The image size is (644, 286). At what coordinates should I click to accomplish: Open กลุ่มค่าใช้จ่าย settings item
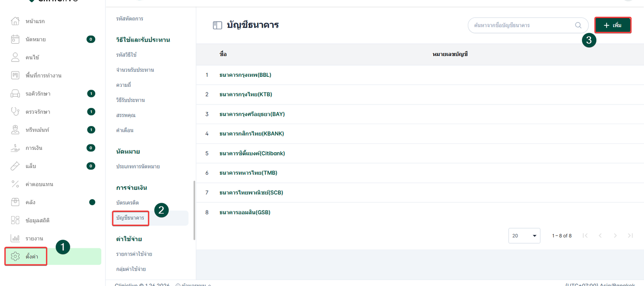(x=131, y=269)
